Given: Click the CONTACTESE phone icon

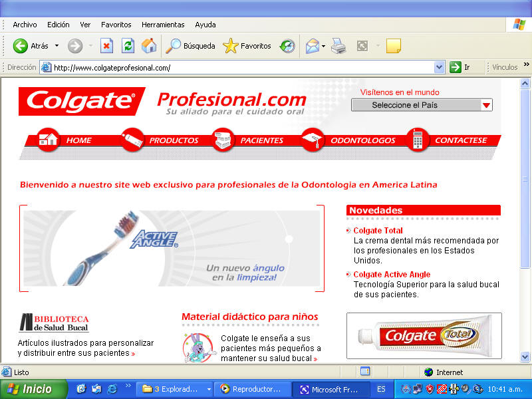Looking at the screenshot, I should (x=418, y=140).
